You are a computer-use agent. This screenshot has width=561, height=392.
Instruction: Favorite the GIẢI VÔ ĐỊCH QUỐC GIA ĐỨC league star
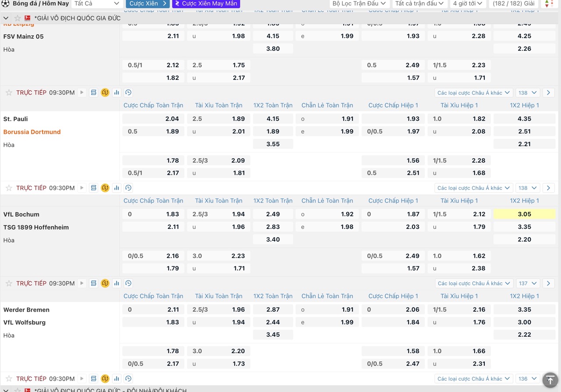click(x=18, y=18)
